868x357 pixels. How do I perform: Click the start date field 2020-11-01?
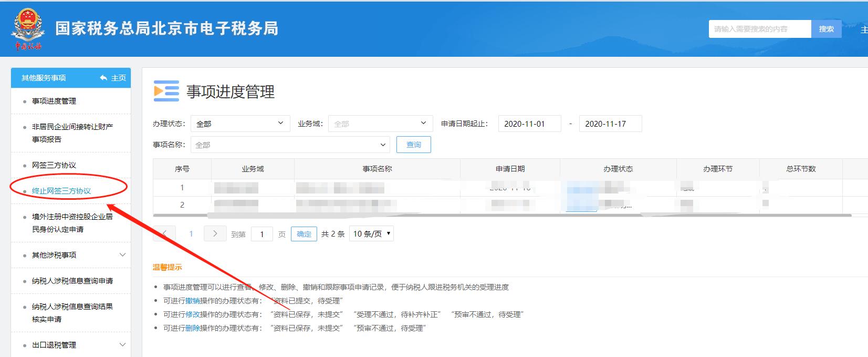point(529,124)
